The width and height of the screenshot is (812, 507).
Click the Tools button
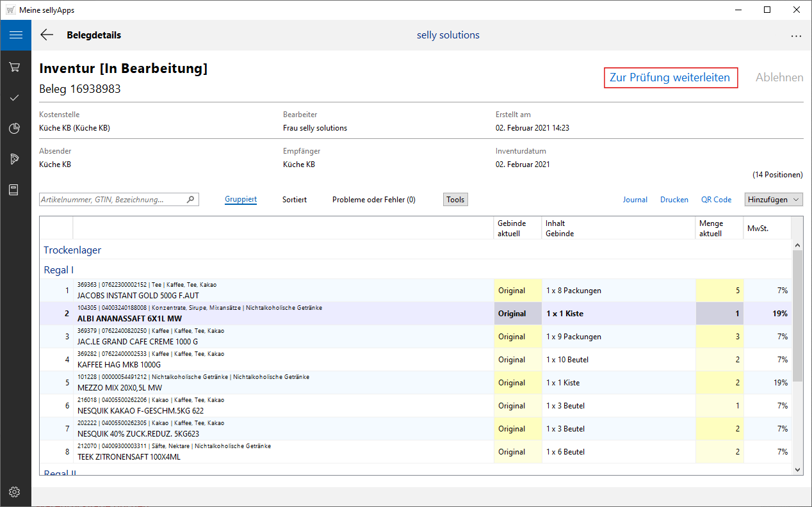point(455,200)
